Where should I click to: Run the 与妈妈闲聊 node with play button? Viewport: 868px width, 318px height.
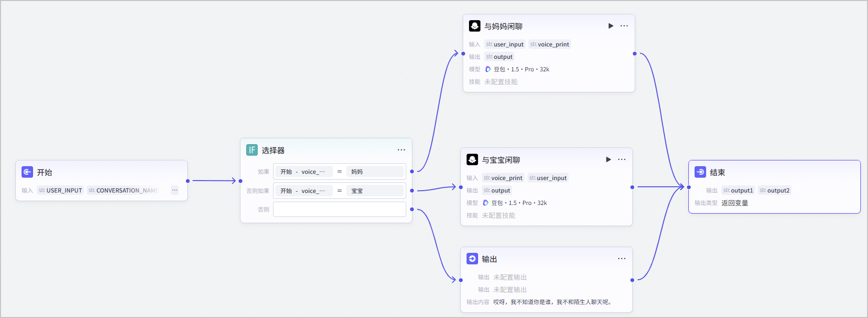(x=611, y=26)
